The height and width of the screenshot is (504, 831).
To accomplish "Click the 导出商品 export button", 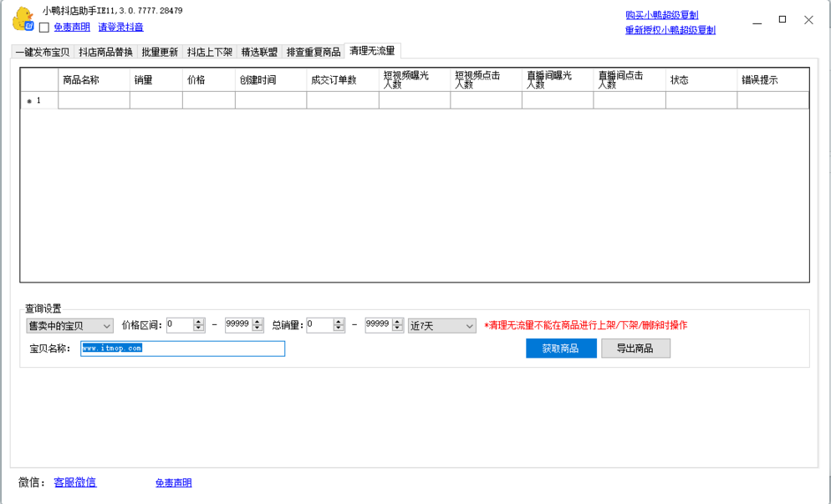I will pos(635,349).
